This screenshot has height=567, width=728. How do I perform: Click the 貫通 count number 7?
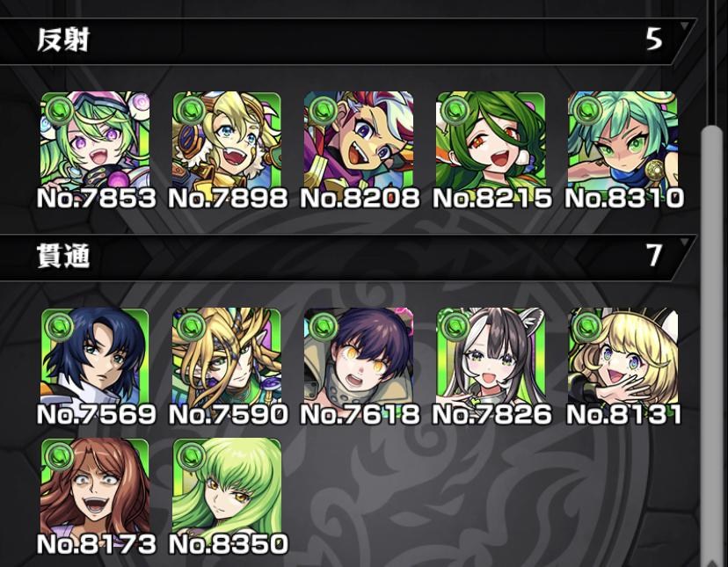pos(654,255)
